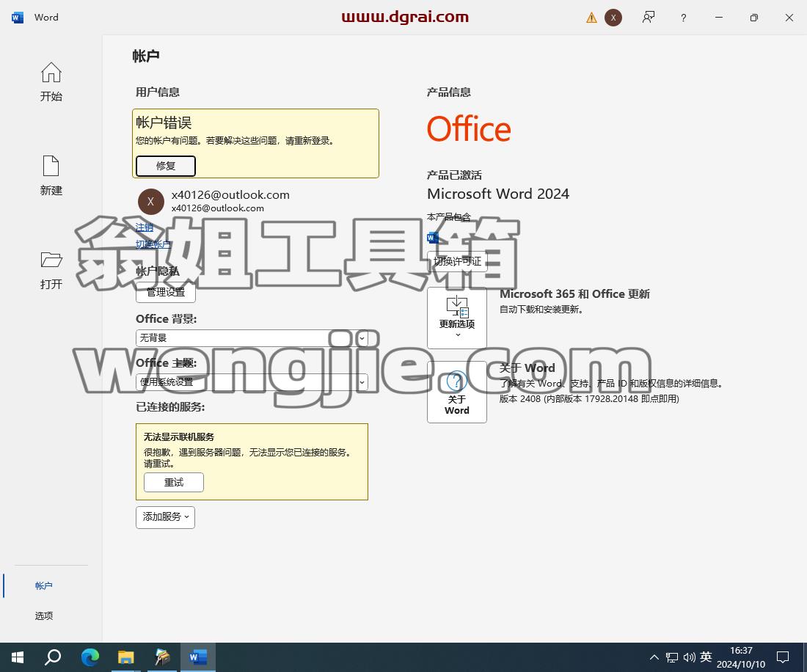Click the 修复 (Repair) account button
Screen dimensions: 807x672
pos(166,166)
